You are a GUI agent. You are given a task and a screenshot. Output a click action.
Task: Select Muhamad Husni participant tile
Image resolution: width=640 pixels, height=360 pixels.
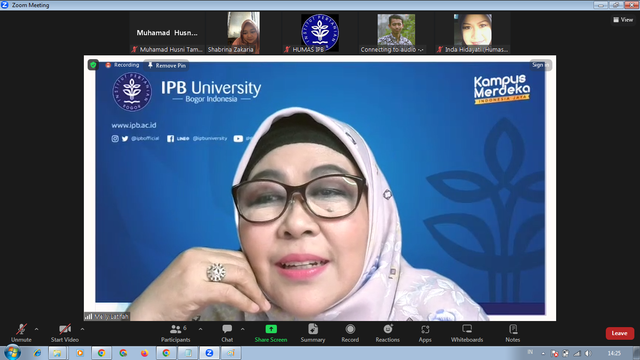pos(167,33)
